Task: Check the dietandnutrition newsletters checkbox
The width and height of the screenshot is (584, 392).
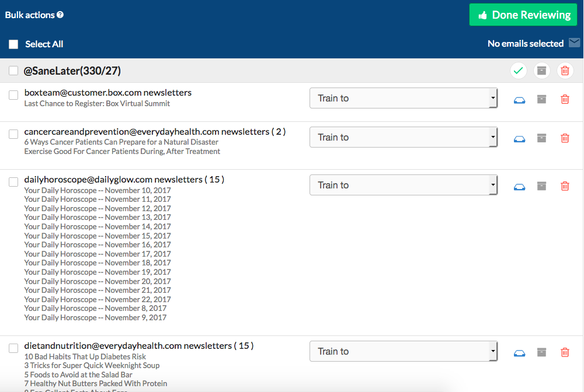Action: (x=13, y=348)
